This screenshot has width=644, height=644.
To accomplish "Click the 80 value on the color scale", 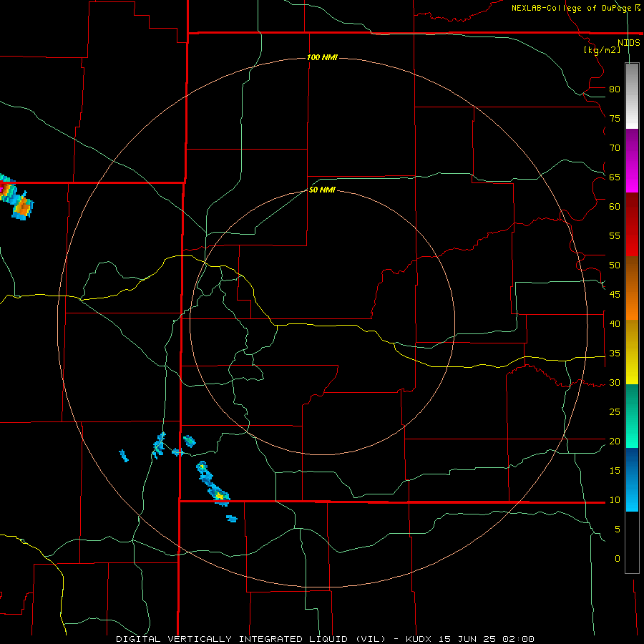I will click(x=615, y=89).
